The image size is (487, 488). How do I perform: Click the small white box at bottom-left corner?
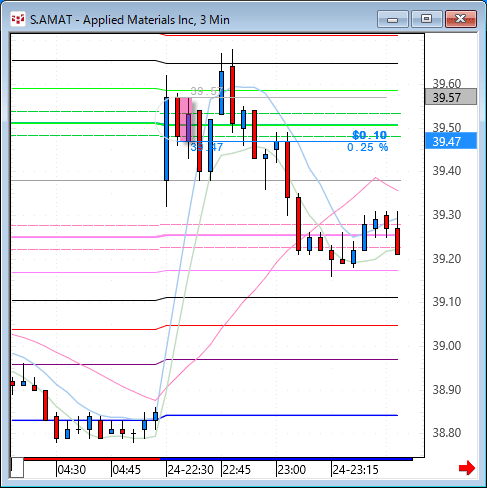[17, 468]
